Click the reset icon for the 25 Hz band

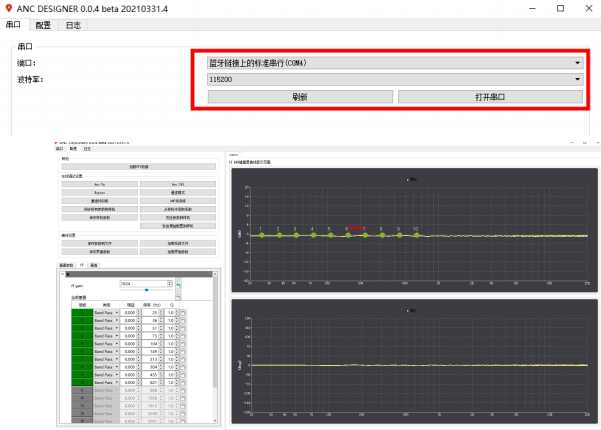(183, 313)
